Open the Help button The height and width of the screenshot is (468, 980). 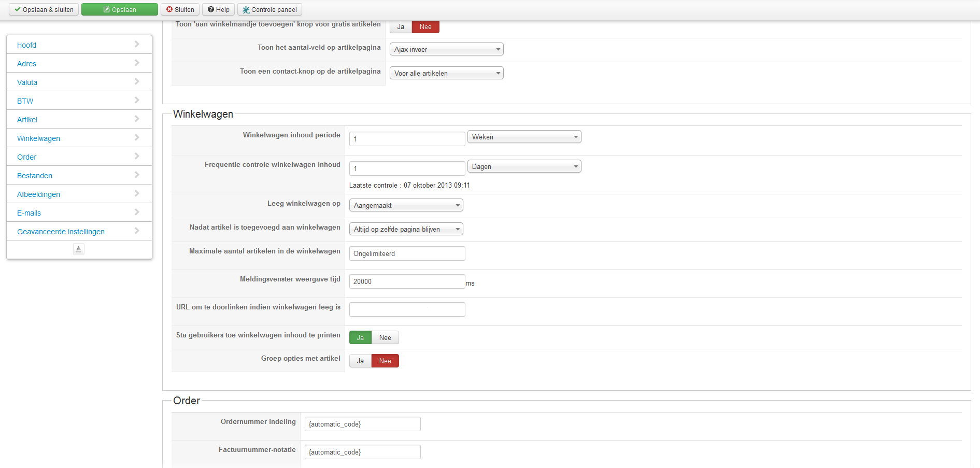pyautogui.click(x=218, y=9)
